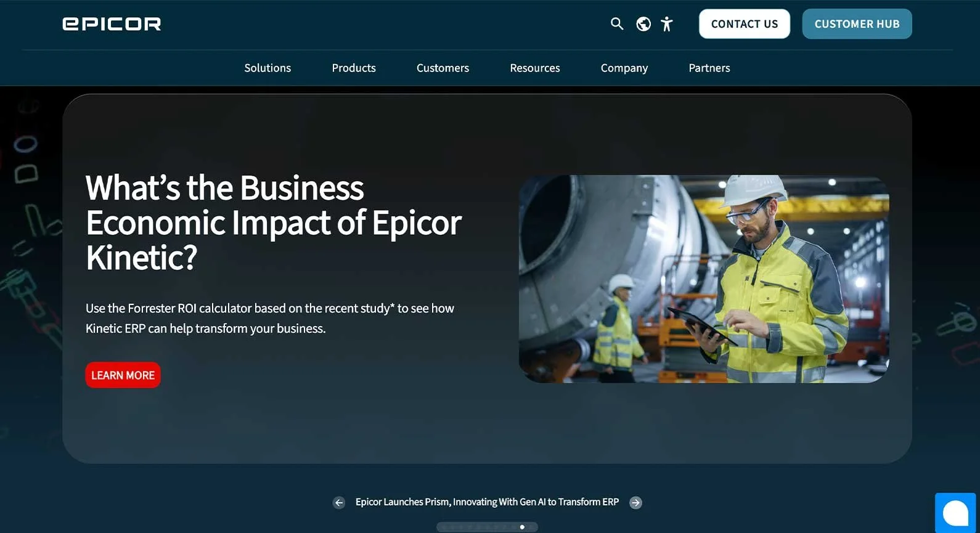Go to the Epicor logo homepage
This screenshot has width=980, height=533.
[x=112, y=24]
